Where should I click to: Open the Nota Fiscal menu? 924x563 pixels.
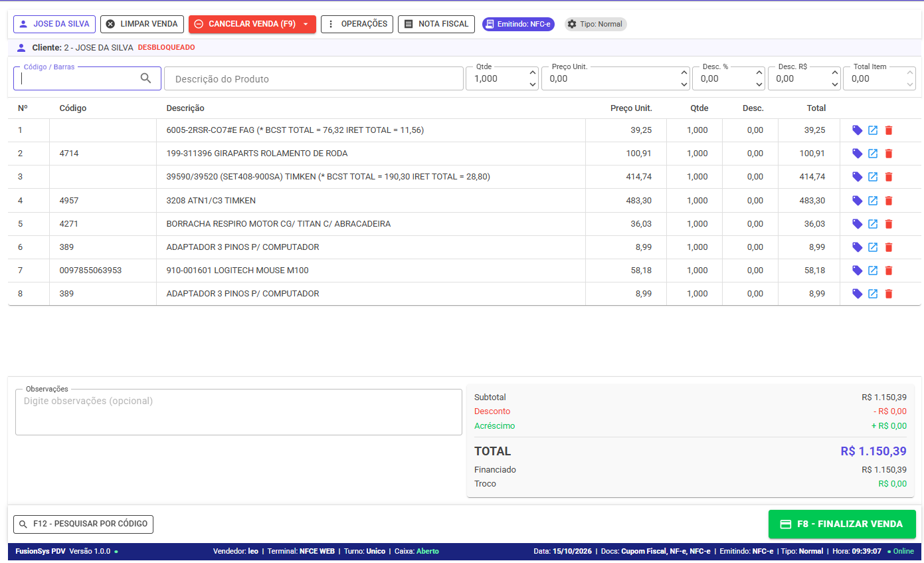pyautogui.click(x=436, y=24)
